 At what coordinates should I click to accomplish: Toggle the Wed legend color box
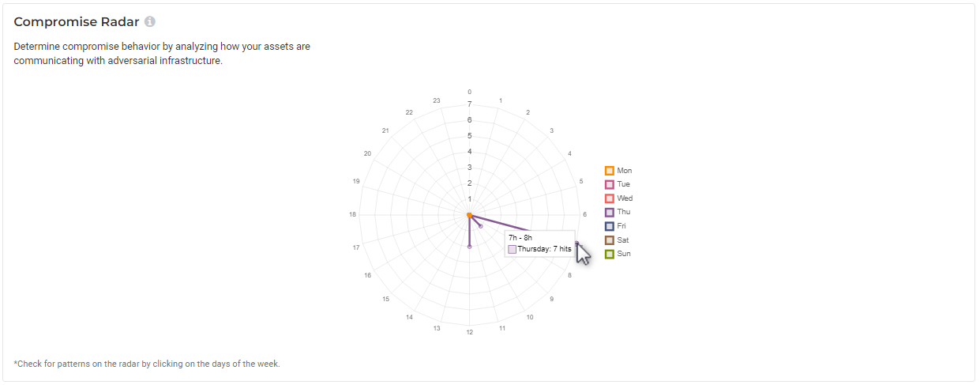coord(610,198)
